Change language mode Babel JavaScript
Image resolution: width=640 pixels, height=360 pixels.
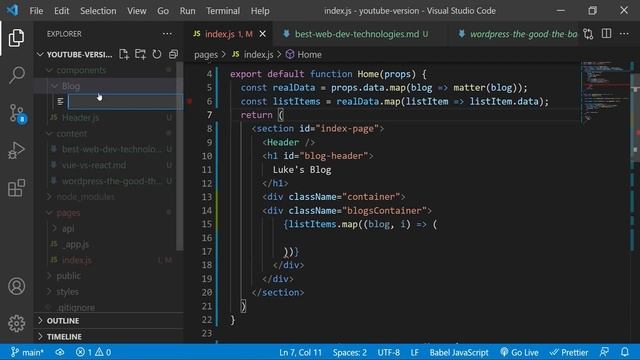pyautogui.click(x=459, y=352)
